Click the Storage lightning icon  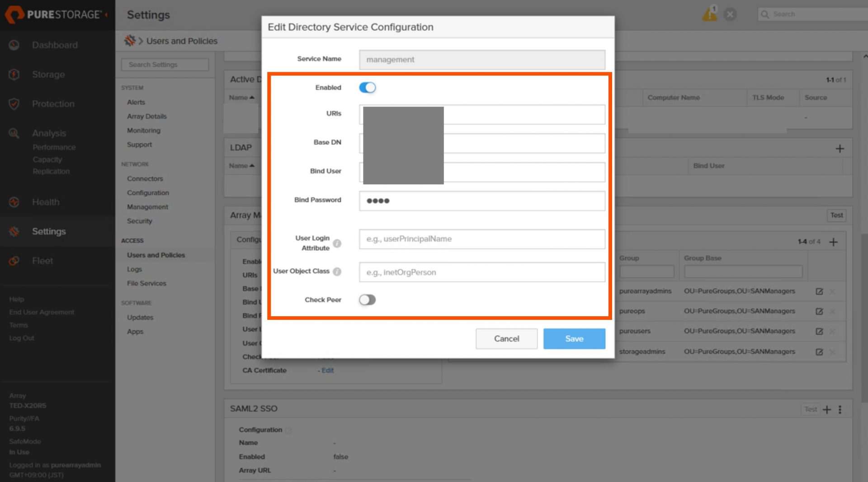coord(14,75)
